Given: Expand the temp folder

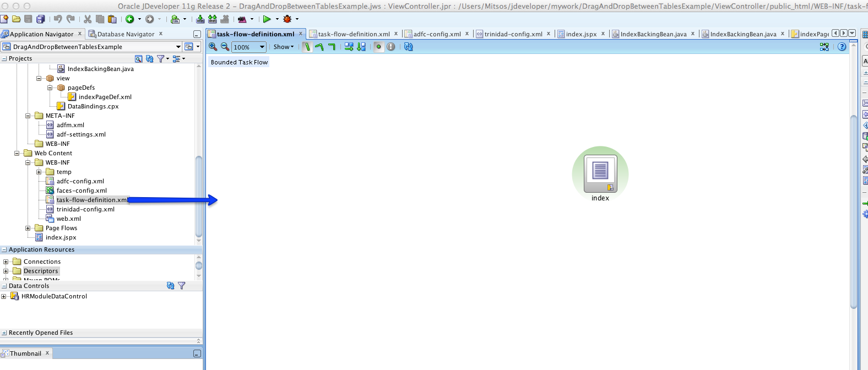Looking at the screenshot, I should coord(39,172).
